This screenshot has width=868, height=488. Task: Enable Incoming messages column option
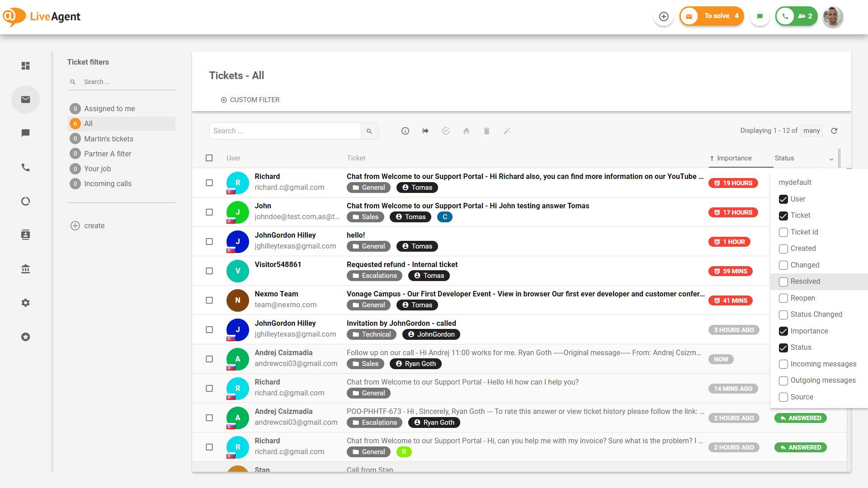[783, 364]
